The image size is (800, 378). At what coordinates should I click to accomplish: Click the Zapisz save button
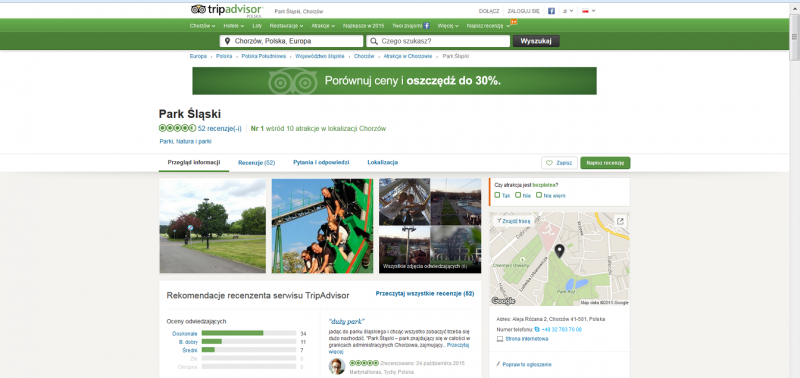[559, 163]
